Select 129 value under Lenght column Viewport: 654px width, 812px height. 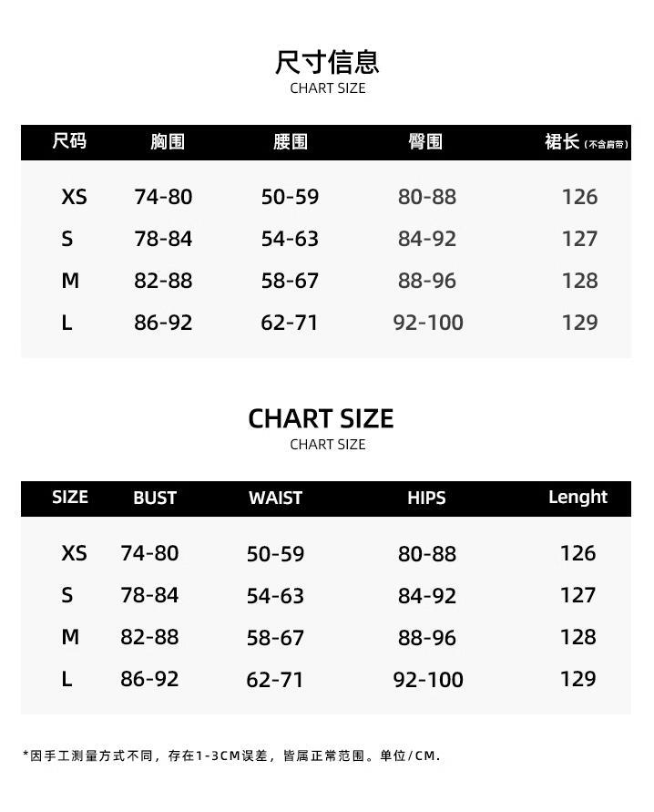[577, 679]
